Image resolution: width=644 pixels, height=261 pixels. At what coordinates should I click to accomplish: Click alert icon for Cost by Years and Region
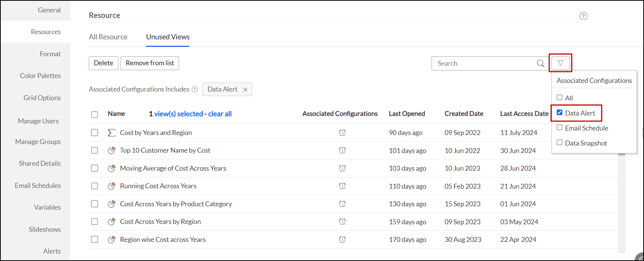[x=342, y=133]
